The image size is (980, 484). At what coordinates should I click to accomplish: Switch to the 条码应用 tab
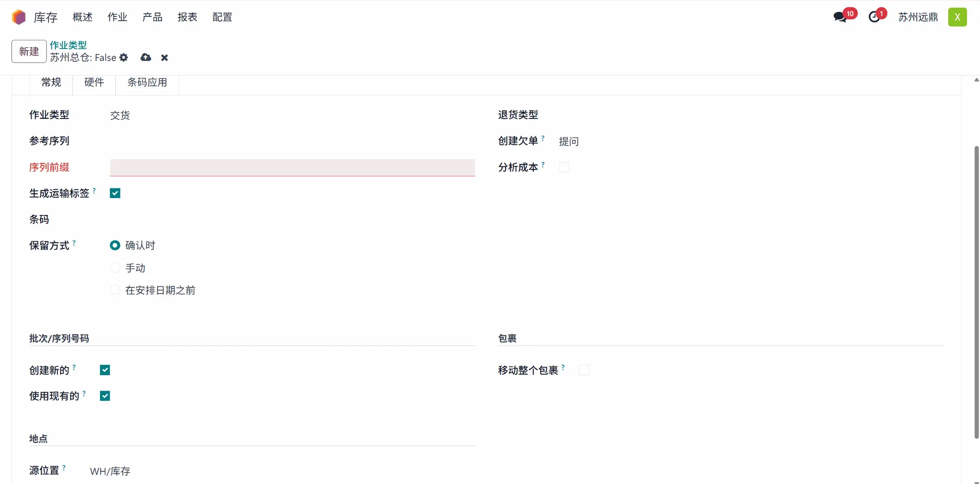click(x=147, y=83)
